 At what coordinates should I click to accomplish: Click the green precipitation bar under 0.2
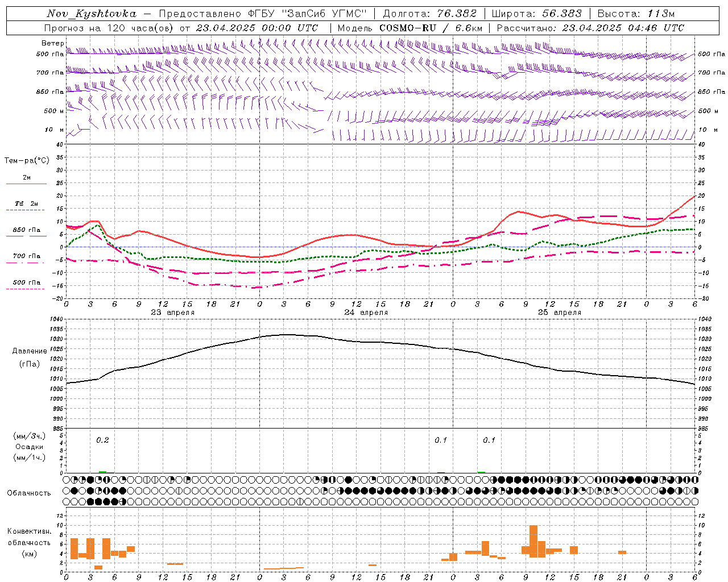click(x=102, y=472)
